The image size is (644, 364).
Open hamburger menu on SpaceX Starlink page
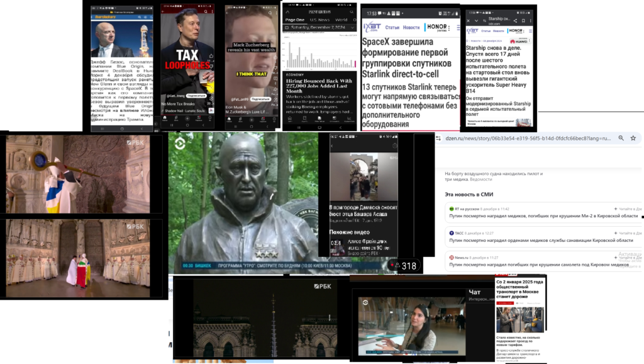pos(458,28)
